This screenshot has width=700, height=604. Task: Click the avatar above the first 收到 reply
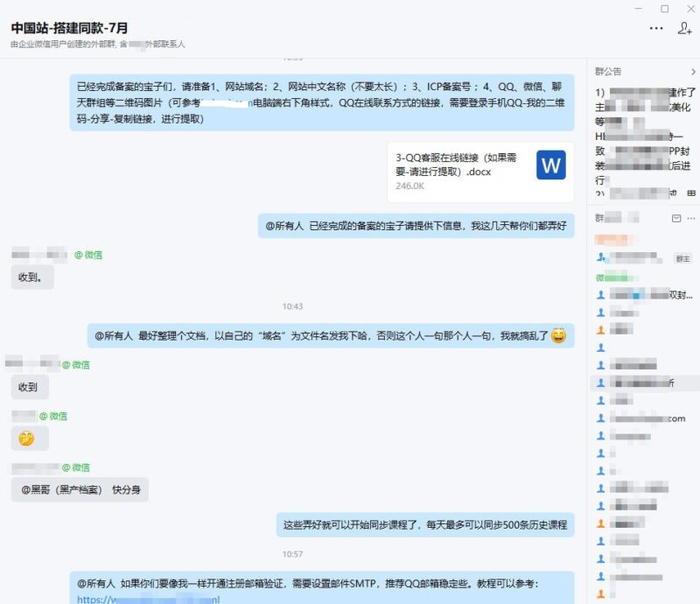point(19,253)
